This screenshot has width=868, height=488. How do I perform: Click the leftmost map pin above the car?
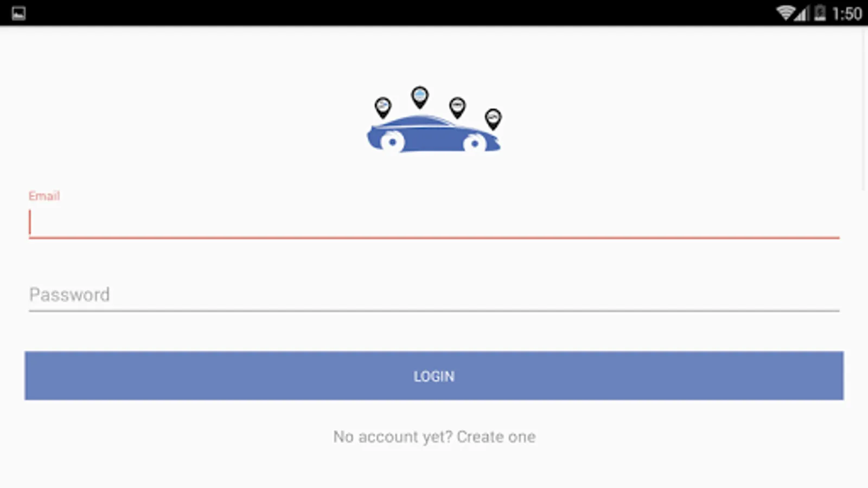[x=383, y=107]
